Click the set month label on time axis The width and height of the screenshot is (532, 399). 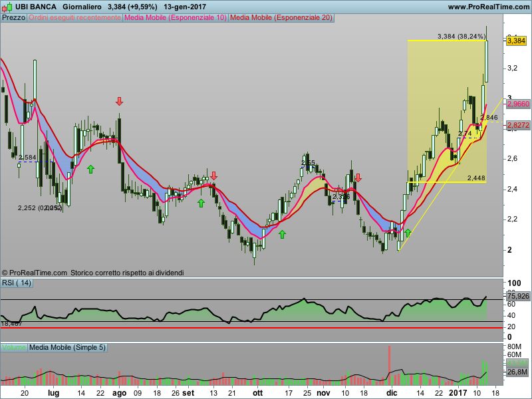click(188, 393)
